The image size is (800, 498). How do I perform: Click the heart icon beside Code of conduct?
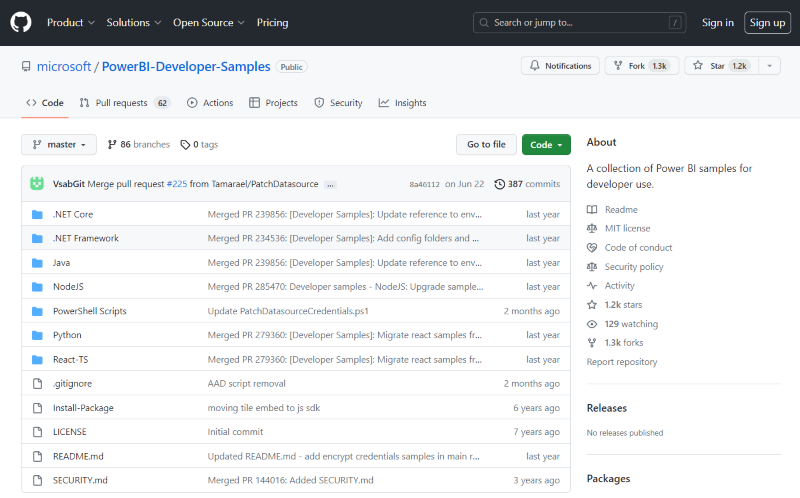[592, 247]
